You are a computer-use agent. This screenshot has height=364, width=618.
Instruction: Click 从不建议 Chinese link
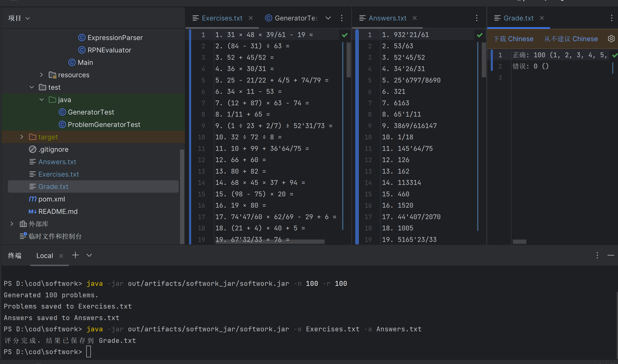[x=571, y=39]
